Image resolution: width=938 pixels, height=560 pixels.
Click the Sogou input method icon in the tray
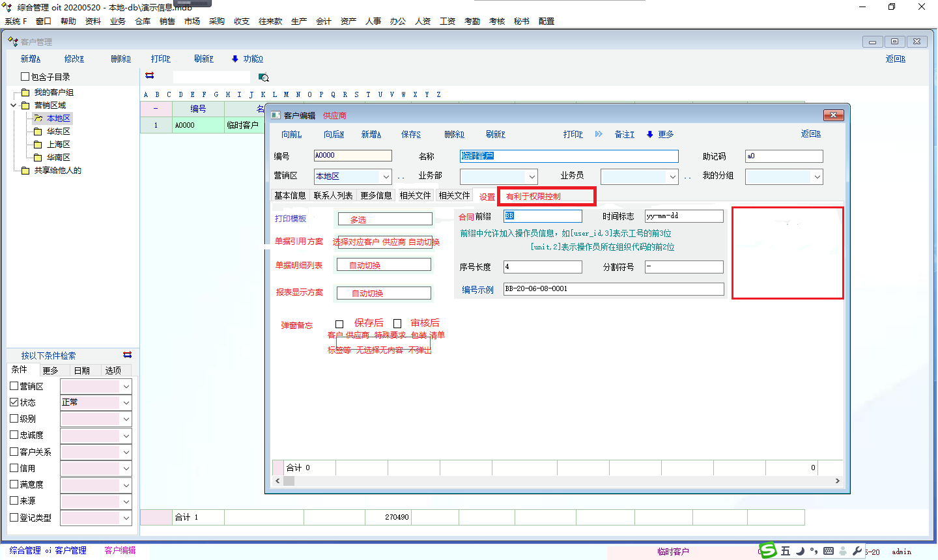[769, 551]
